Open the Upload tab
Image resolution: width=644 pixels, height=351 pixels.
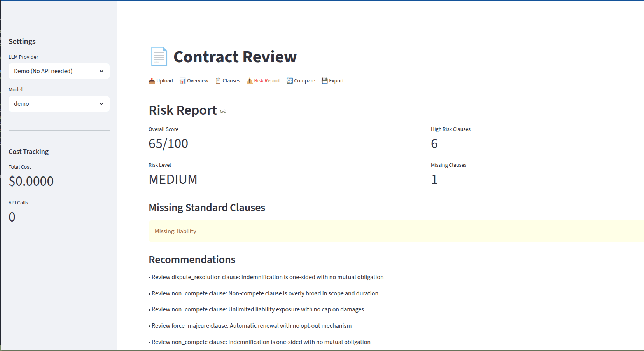pyautogui.click(x=164, y=80)
